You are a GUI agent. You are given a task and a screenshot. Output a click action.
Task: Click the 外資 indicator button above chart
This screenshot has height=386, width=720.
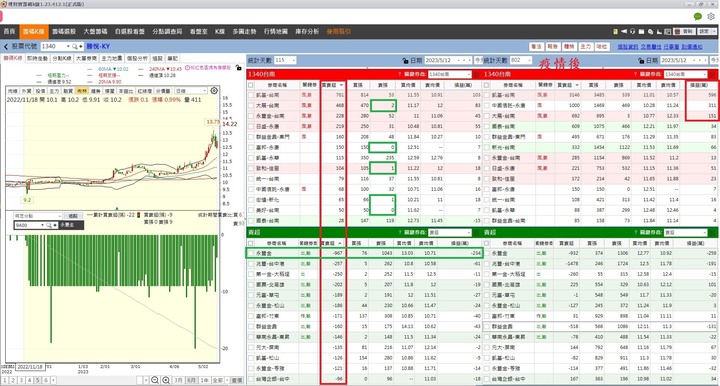pos(26,91)
